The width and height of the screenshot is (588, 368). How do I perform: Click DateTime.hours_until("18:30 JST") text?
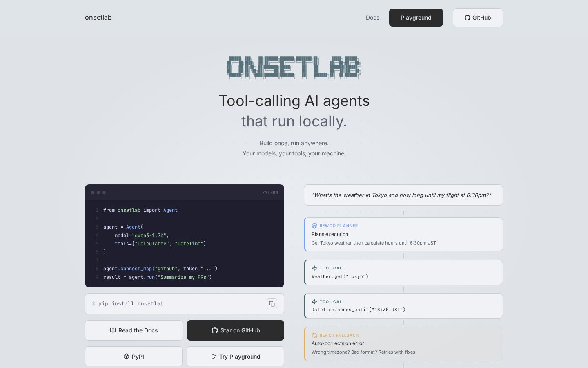coord(359,310)
